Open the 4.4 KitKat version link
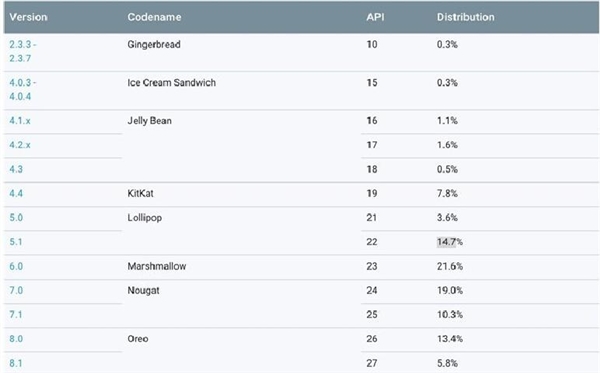The height and width of the screenshot is (373, 600). point(16,194)
